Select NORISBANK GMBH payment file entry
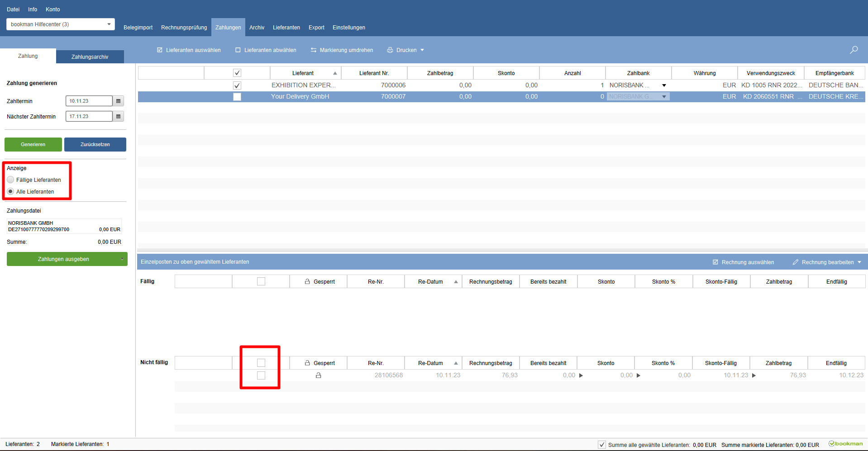 (64, 226)
